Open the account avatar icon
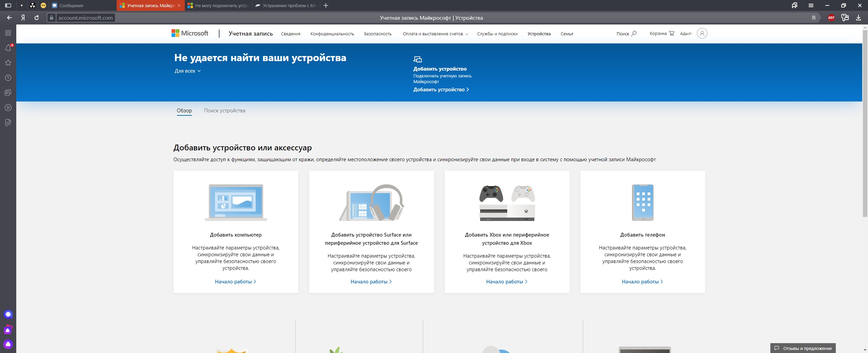 (x=702, y=33)
